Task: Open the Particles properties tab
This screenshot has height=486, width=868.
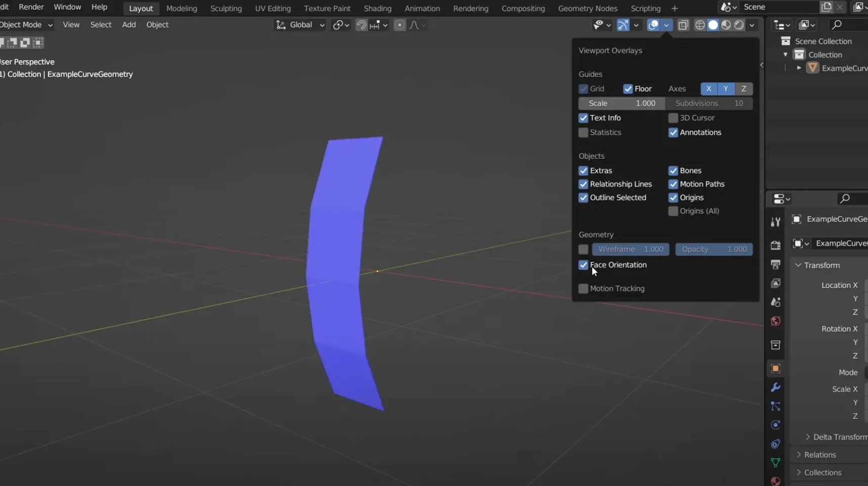Action: point(776,406)
